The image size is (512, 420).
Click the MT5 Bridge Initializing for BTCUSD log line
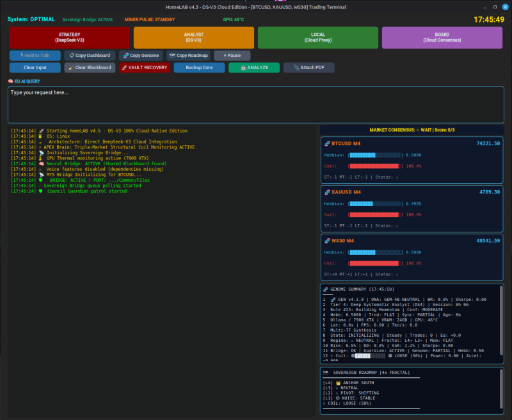[76, 175]
